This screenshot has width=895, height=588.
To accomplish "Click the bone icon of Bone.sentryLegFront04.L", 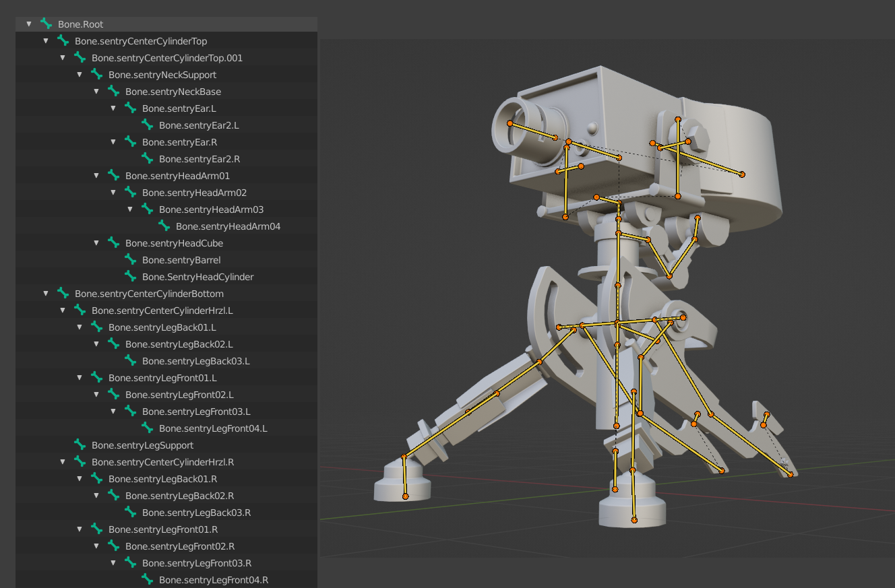I will point(147,428).
